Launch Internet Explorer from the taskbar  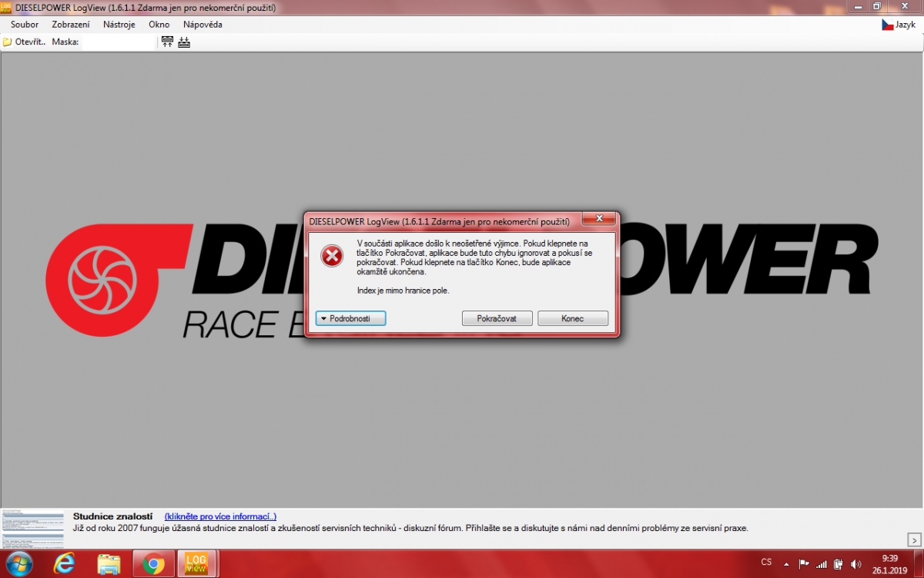(x=65, y=564)
